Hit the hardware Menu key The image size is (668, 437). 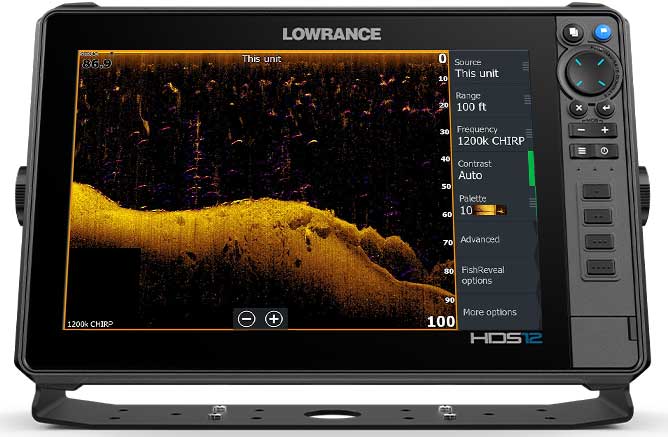pos(582,151)
